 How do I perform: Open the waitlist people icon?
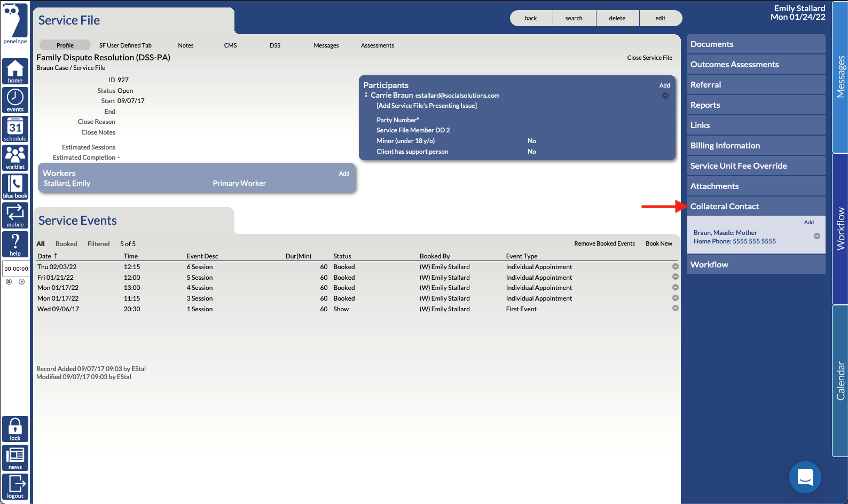coord(15,157)
